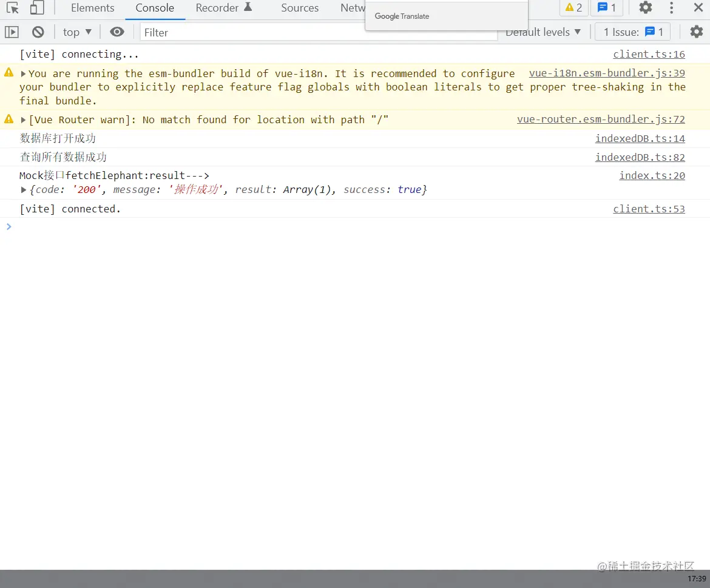Expand the logged object with code '200'
The image size is (710, 588).
[x=23, y=190]
